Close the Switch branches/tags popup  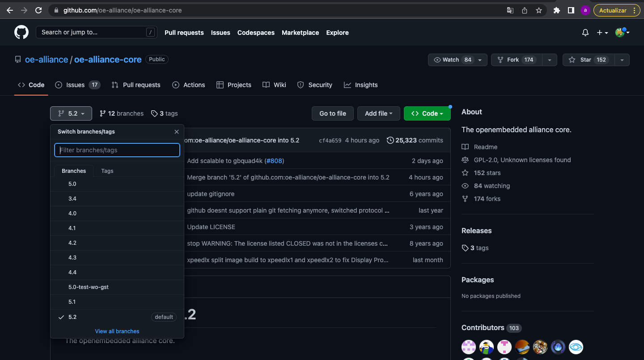[x=177, y=132]
